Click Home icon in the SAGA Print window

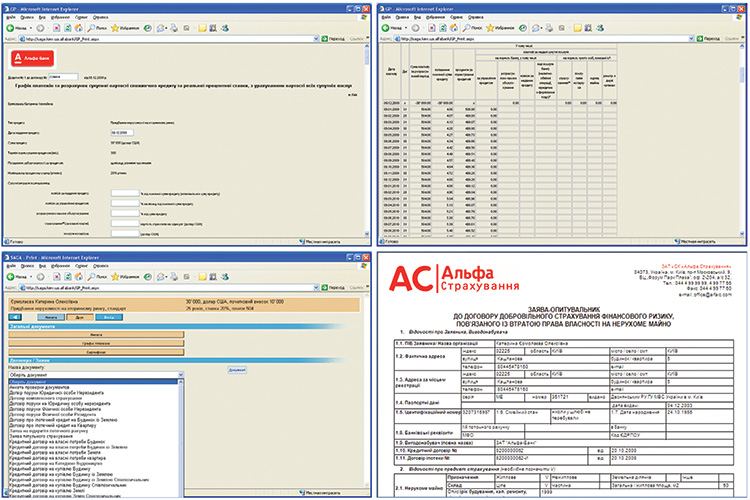pyautogui.click(x=78, y=277)
